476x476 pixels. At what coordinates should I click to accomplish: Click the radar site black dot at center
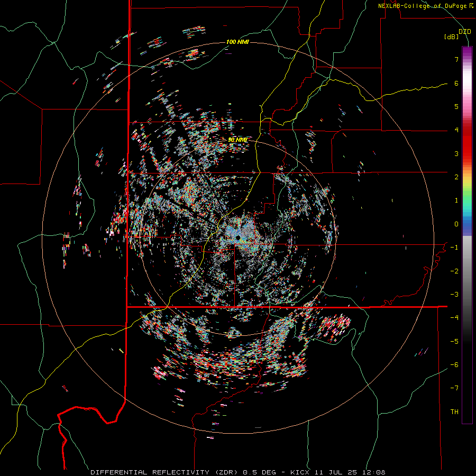tap(237, 237)
